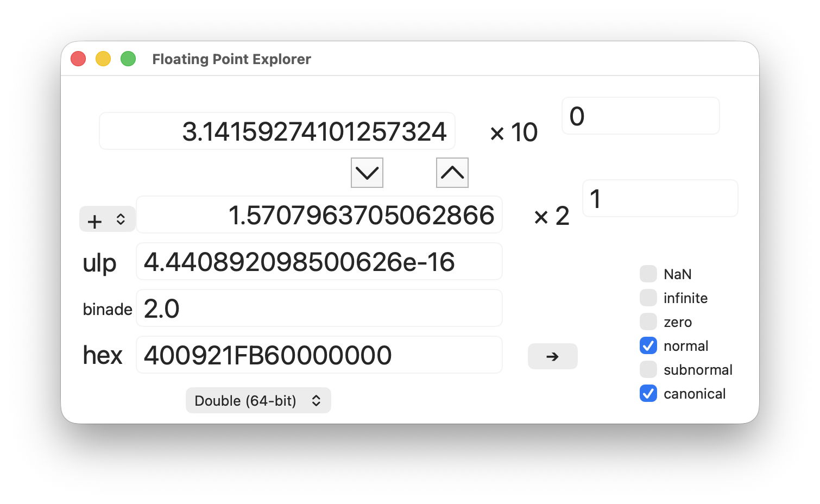Close the Floating Point Explorer window
The height and width of the screenshot is (504, 820).
pos(78,59)
